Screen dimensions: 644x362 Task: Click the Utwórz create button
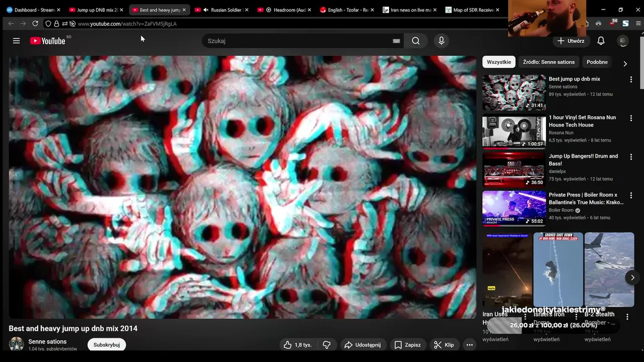pos(571,41)
